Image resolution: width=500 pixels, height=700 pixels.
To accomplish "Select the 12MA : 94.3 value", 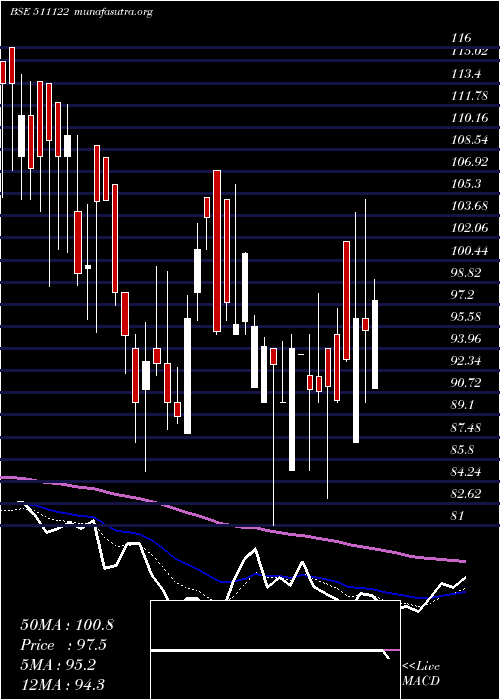I will click(x=62, y=685).
